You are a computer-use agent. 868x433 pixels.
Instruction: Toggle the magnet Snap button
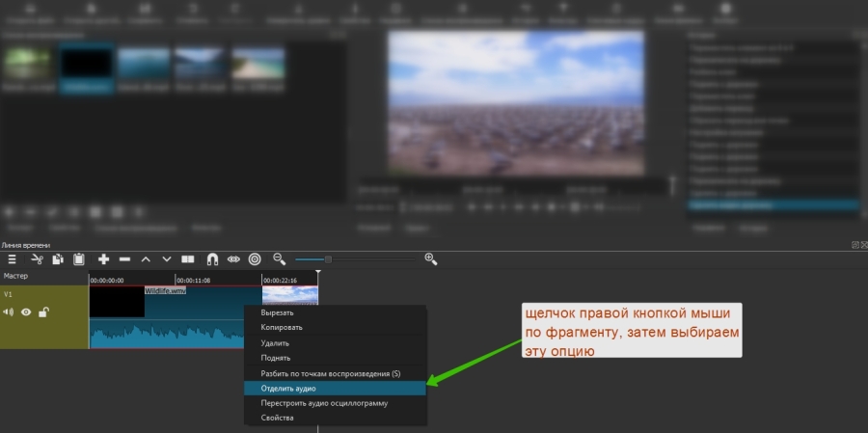click(212, 259)
